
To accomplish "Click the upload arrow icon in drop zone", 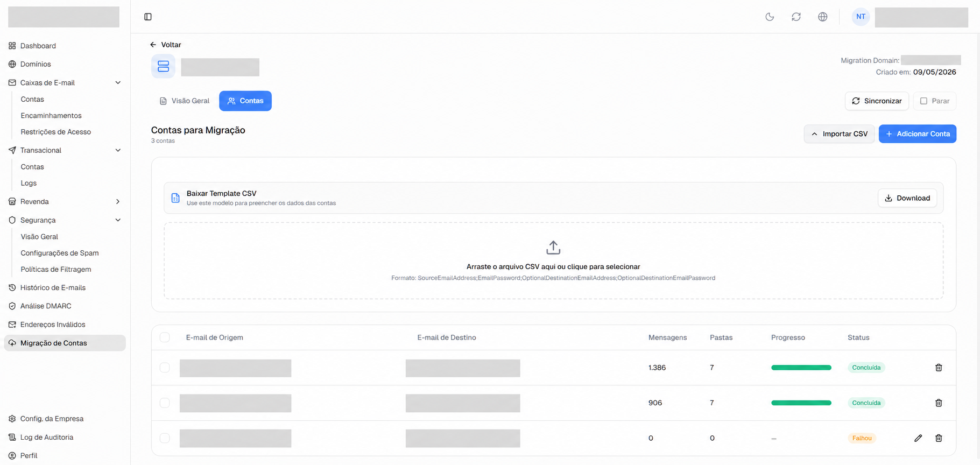I will (553, 248).
